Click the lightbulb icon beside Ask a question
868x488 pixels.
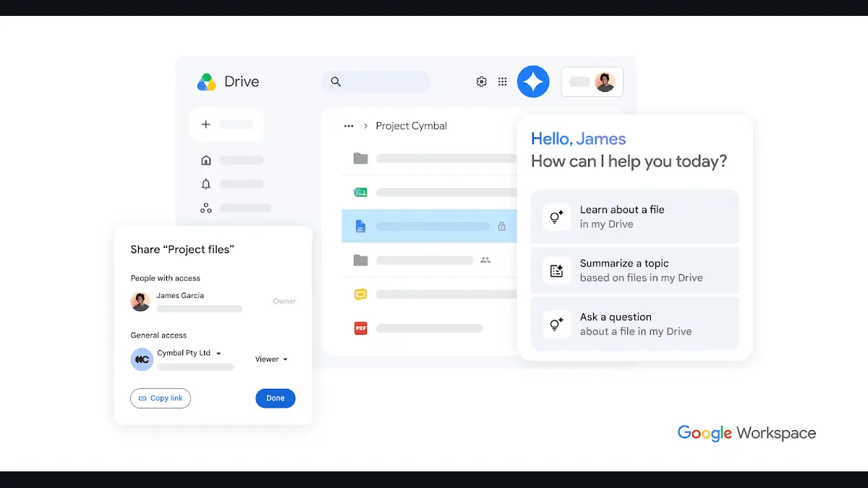tap(556, 325)
